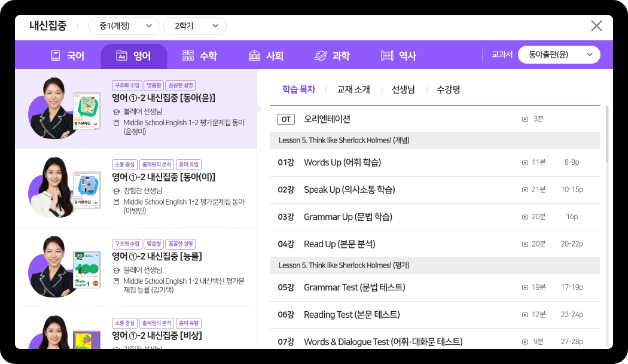Click book icon beside 동아 (윤정미) textbook

coord(116,123)
